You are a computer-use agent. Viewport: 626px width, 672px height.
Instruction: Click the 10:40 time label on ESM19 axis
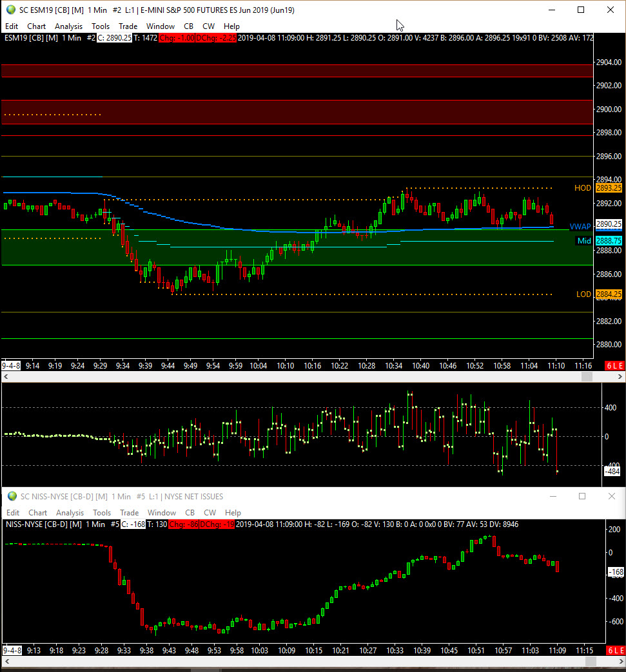pos(420,365)
